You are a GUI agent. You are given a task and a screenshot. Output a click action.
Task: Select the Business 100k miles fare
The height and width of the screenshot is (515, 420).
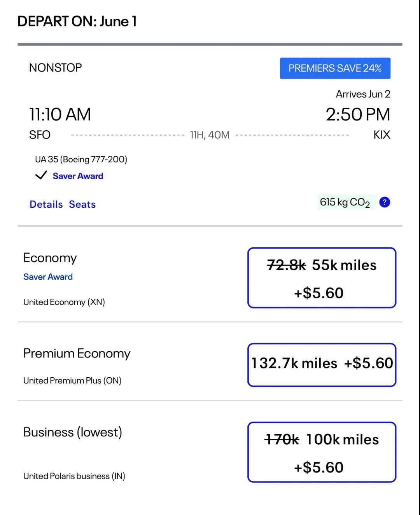pos(322,452)
